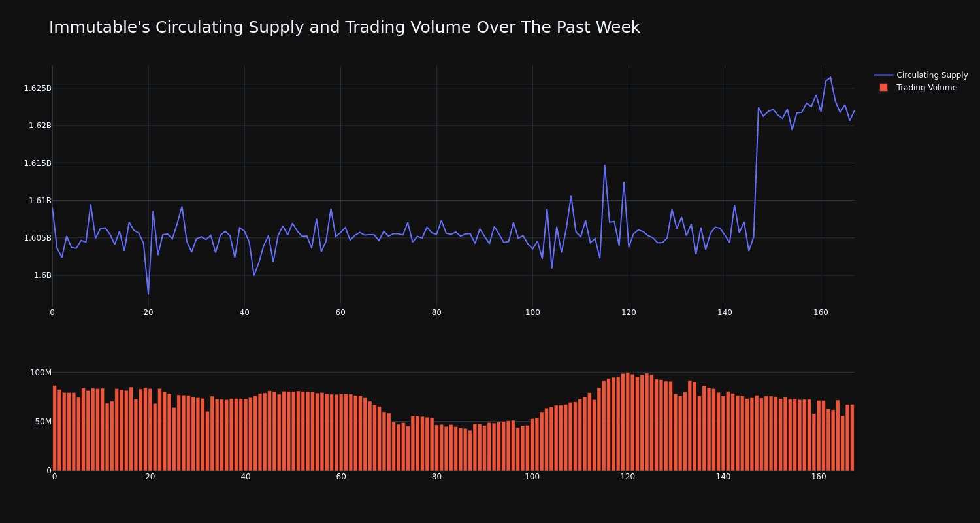Click the last volume bar at the right end
980x523 pixels.
[x=852, y=437]
